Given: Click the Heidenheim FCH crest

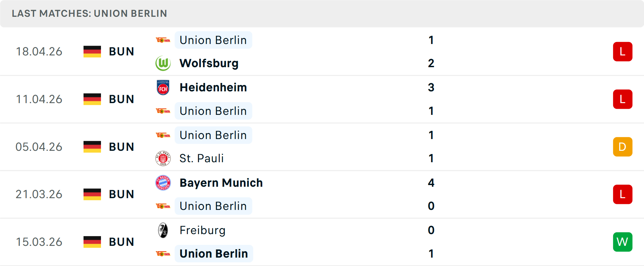Looking at the screenshot, I should pyautogui.click(x=163, y=88).
